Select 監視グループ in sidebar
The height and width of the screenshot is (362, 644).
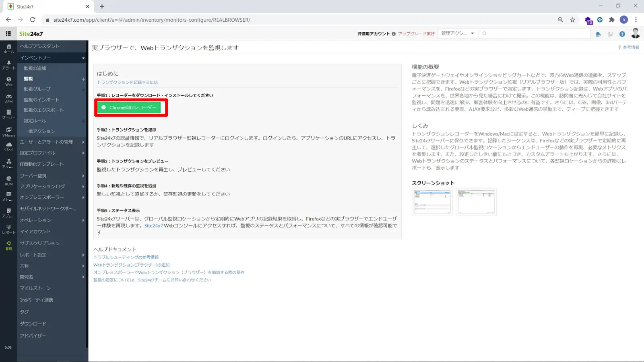[x=37, y=89]
